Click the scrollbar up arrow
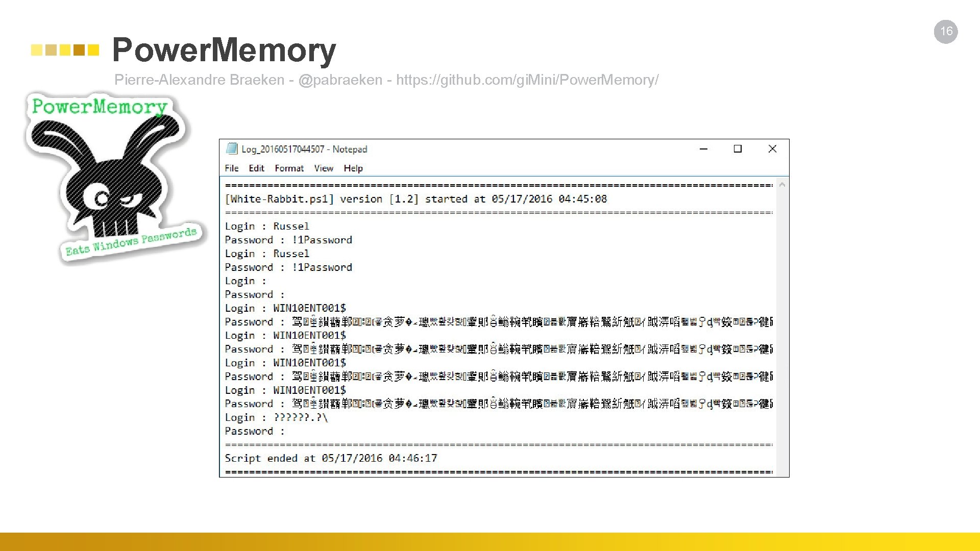 (x=782, y=185)
